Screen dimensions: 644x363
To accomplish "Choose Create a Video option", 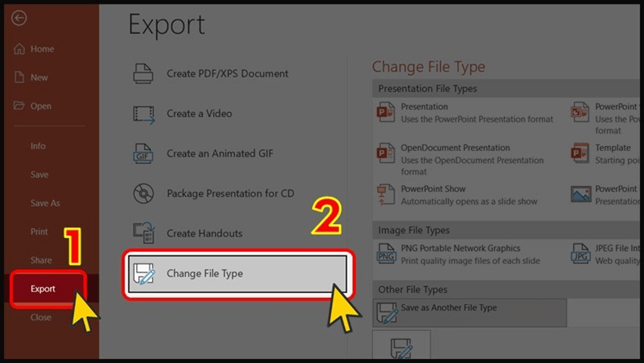I will coord(199,114).
